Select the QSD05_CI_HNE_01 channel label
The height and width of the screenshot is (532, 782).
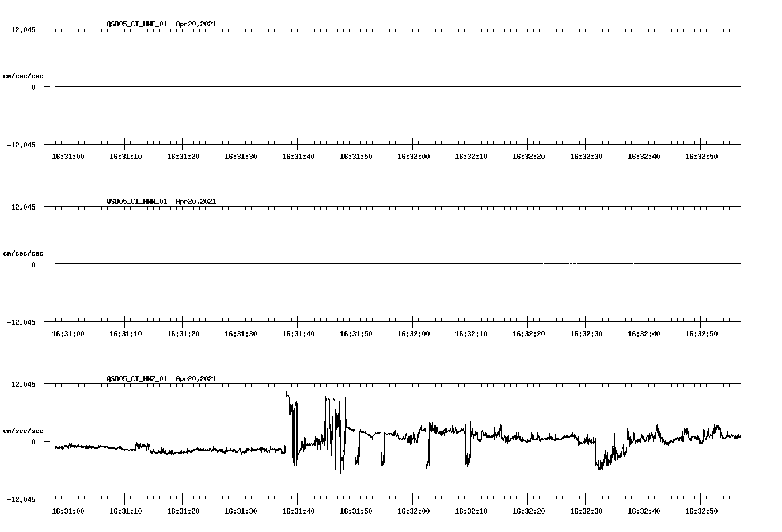[x=135, y=24]
